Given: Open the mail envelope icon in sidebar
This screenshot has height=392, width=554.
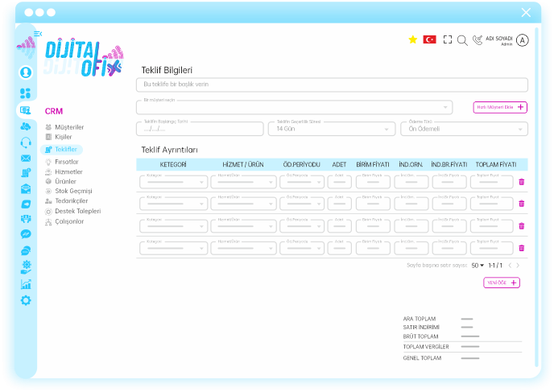Looking at the screenshot, I should point(26,159).
